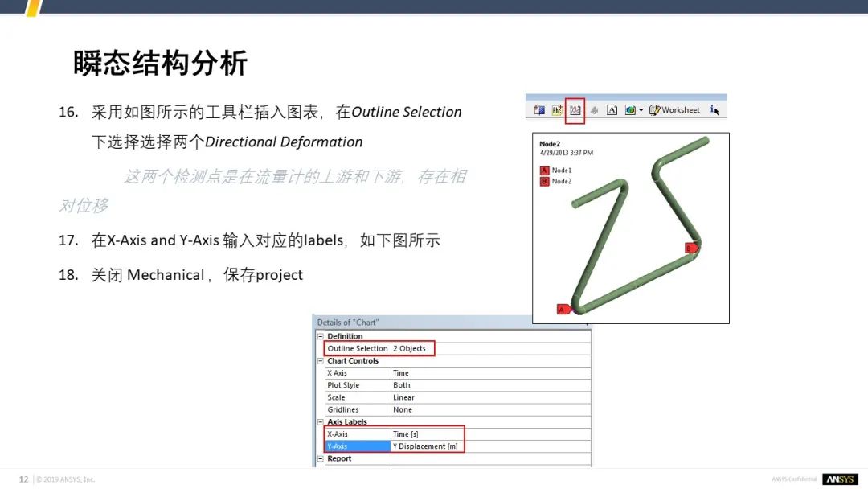Click the X Axis 'Time' value cell

pyautogui.click(x=490, y=373)
